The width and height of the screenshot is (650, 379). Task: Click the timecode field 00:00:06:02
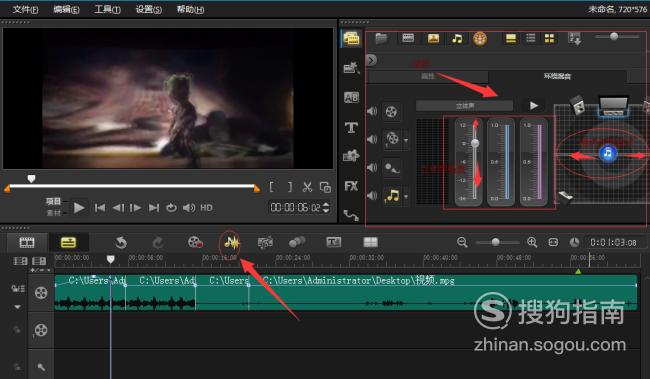tap(296, 207)
